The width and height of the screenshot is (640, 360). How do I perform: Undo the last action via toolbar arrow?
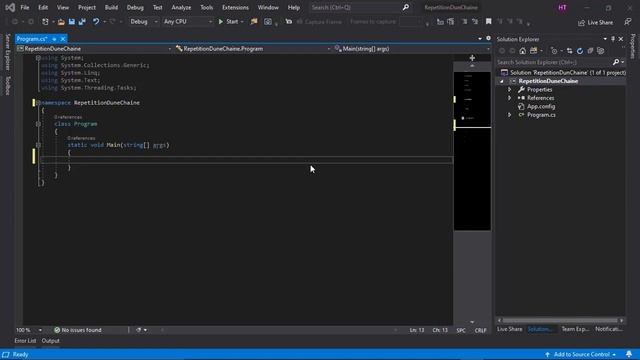(96, 22)
